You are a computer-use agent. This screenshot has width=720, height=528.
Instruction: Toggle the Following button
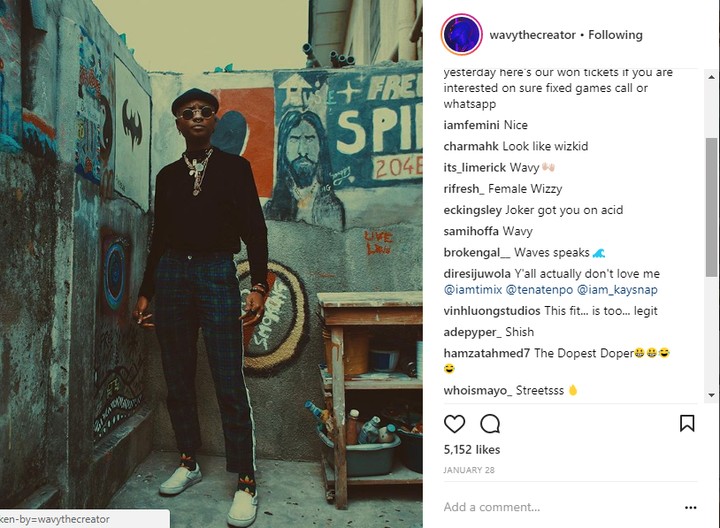(615, 35)
